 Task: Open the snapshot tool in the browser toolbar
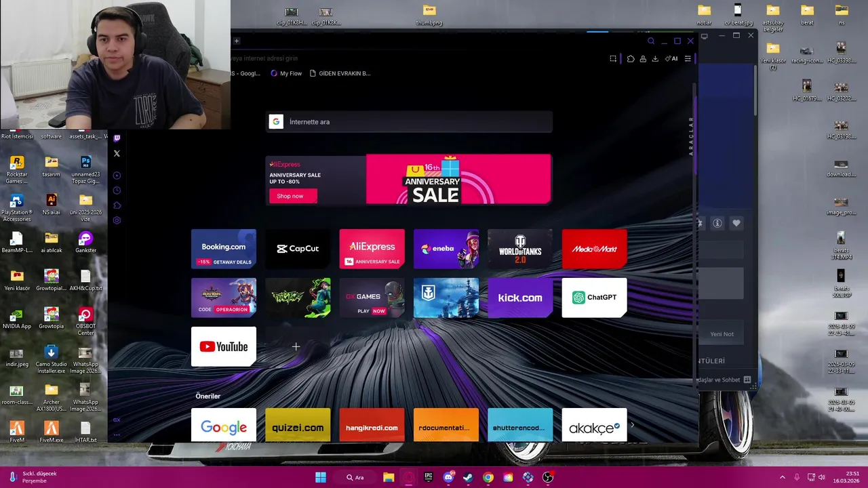click(613, 59)
